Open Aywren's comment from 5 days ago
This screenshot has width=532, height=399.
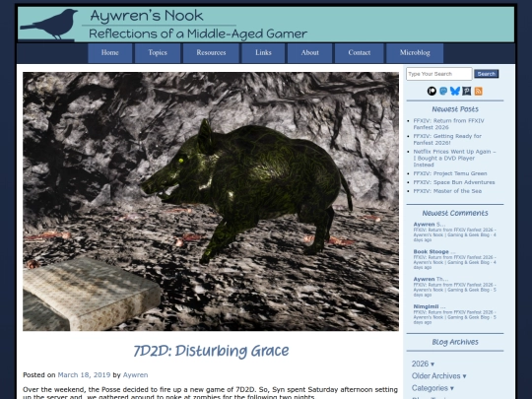(455, 287)
